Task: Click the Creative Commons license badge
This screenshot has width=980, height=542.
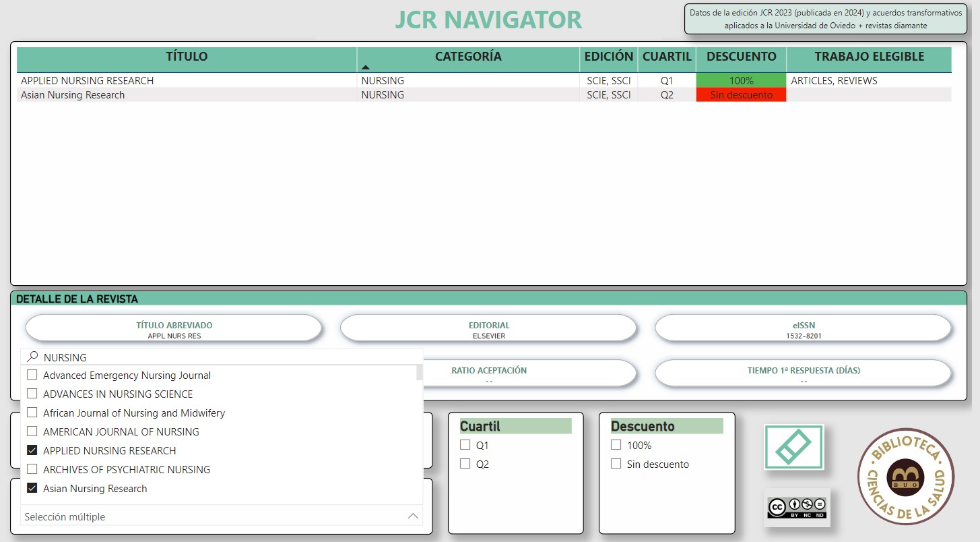Action: 797,507
